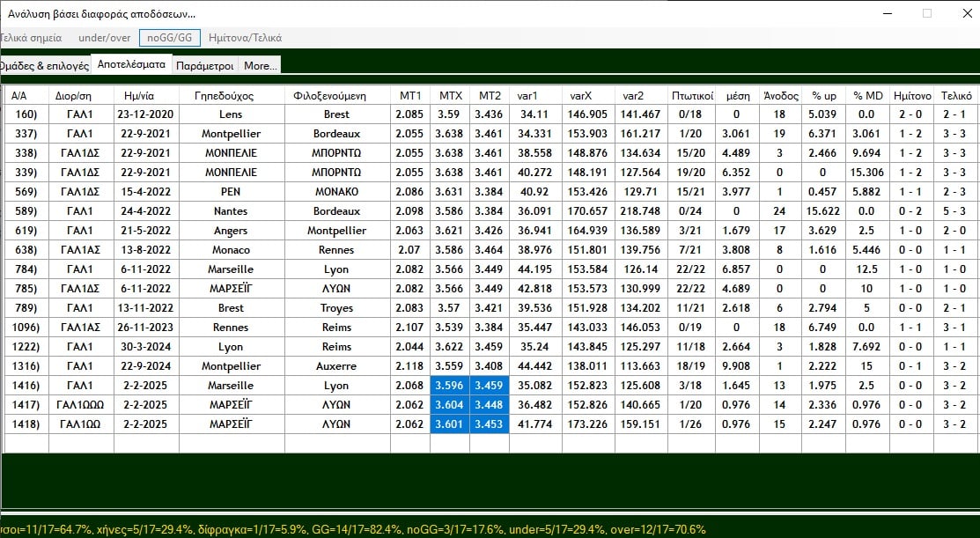Open the Παράμετροι tab
The image size is (980, 538).
pyautogui.click(x=204, y=65)
